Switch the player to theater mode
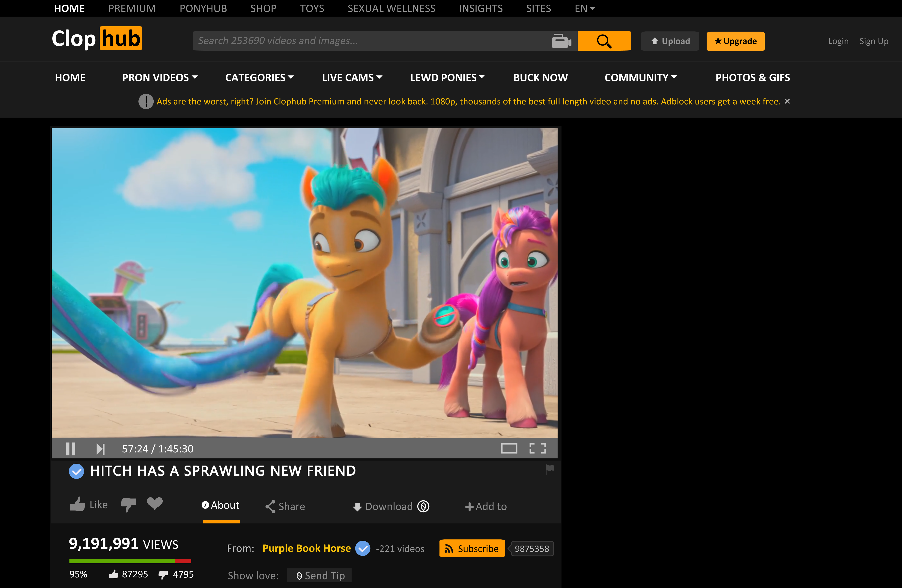Image resolution: width=902 pixels, height=588 pixels. pyautogui.click(x=509, y=448)
